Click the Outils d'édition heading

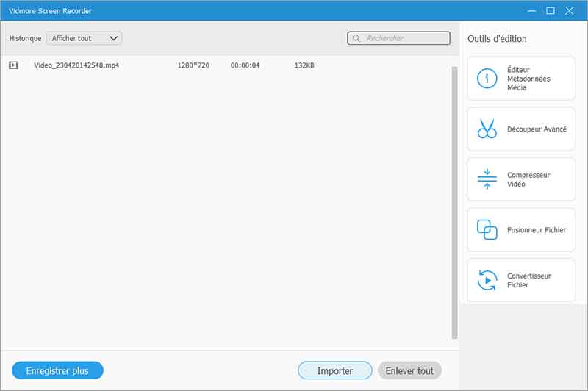pos(497,39)
